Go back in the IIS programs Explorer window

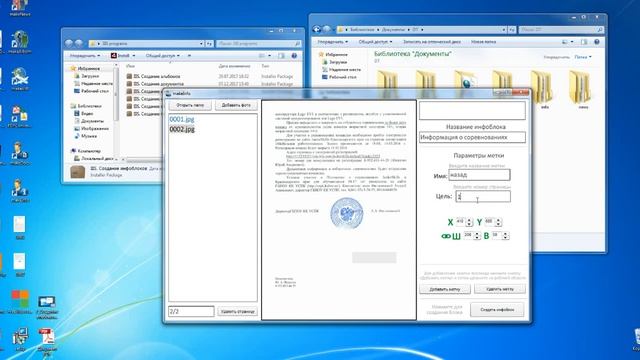69,43
